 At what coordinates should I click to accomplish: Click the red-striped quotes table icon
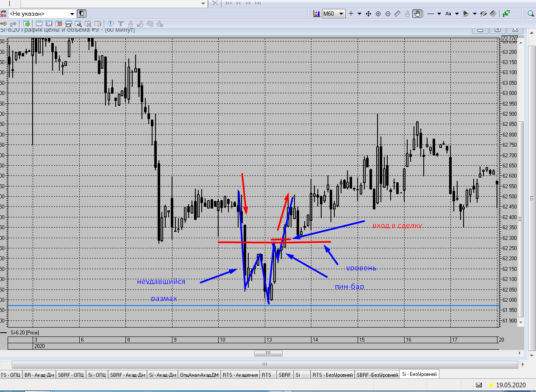(59, 24)
